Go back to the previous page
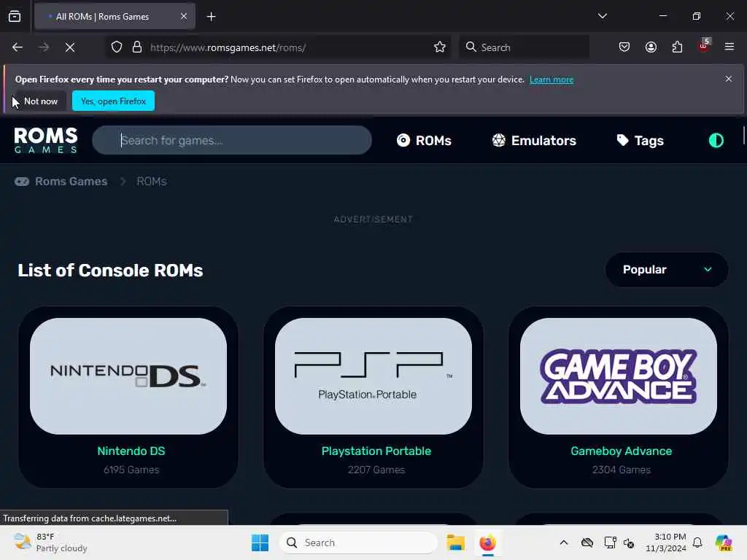This screenshot has height=560, width=747. pyautogui.click(x=18, y=47)
